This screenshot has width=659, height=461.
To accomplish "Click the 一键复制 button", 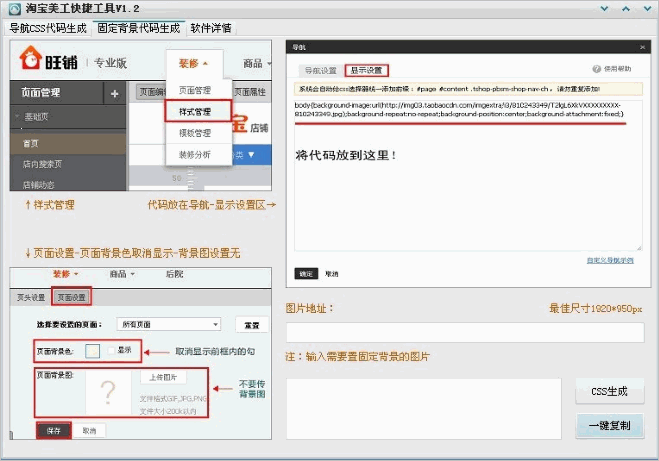I will coord(609,426).
